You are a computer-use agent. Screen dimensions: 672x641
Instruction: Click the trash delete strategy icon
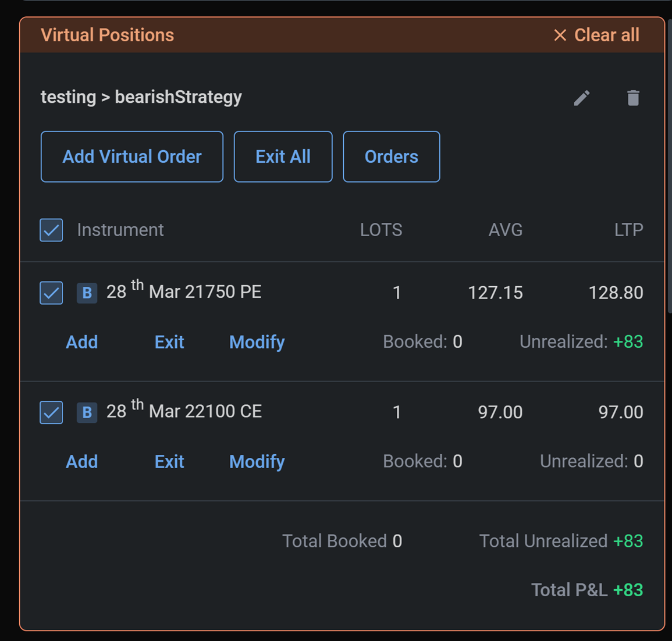click(633, 98)
